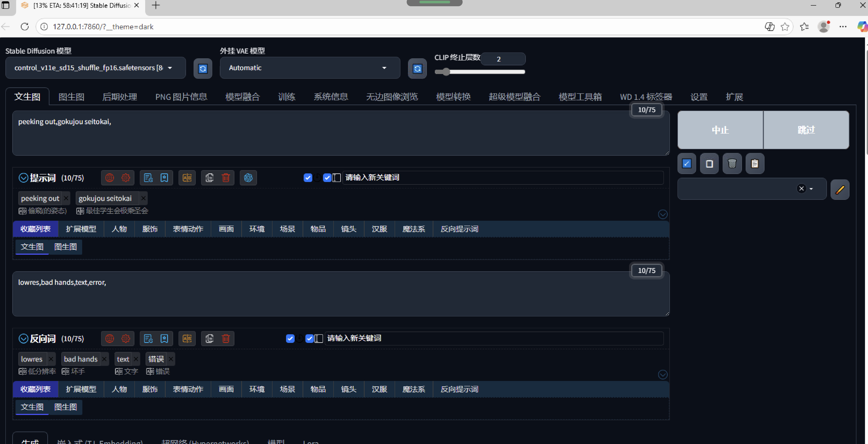Refresh the Stable Diffusion model list

203,68
